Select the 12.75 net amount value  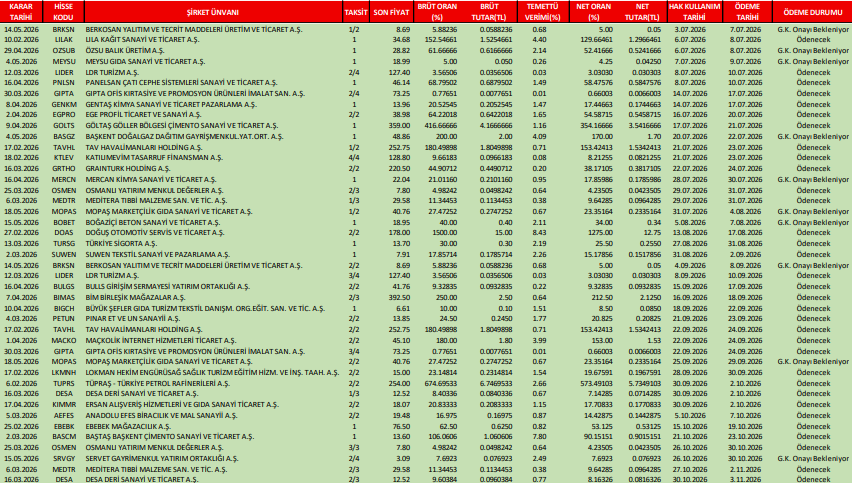coord(652,233)
